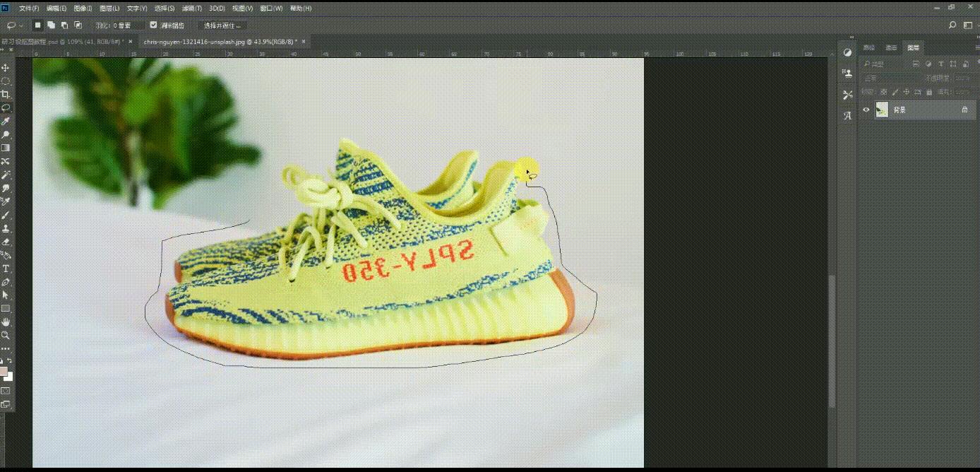Viewport: 980px width, 472px height.
Task: Open the 文件(F) menu
Action: click(x=29, y=8)
